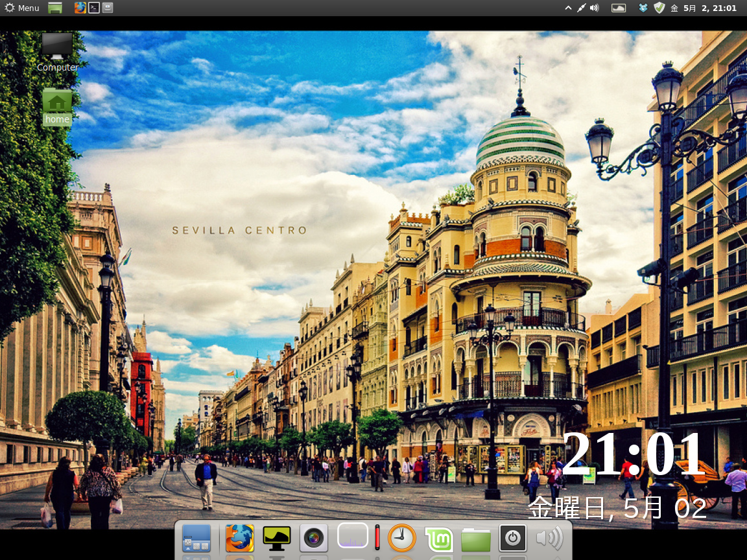Open the camera lens app in dock
This screenshot has width=747, height=560.
[313, 539]
